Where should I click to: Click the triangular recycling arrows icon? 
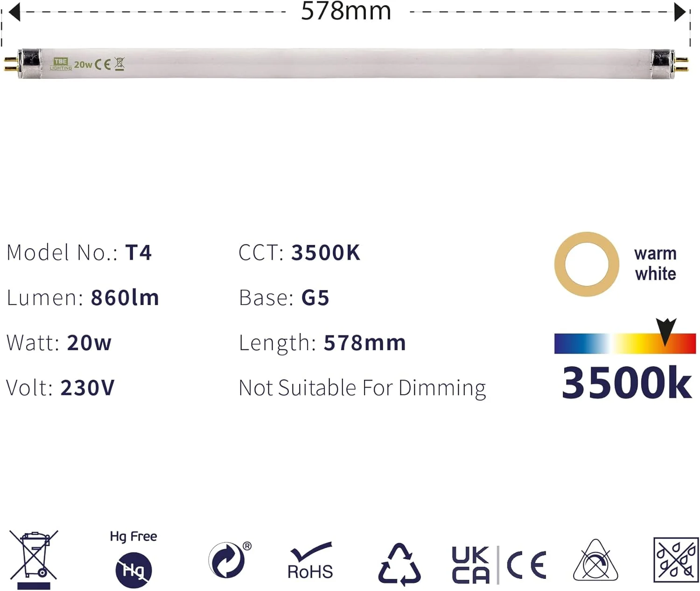pyautogui.click(x=399, y=563)
